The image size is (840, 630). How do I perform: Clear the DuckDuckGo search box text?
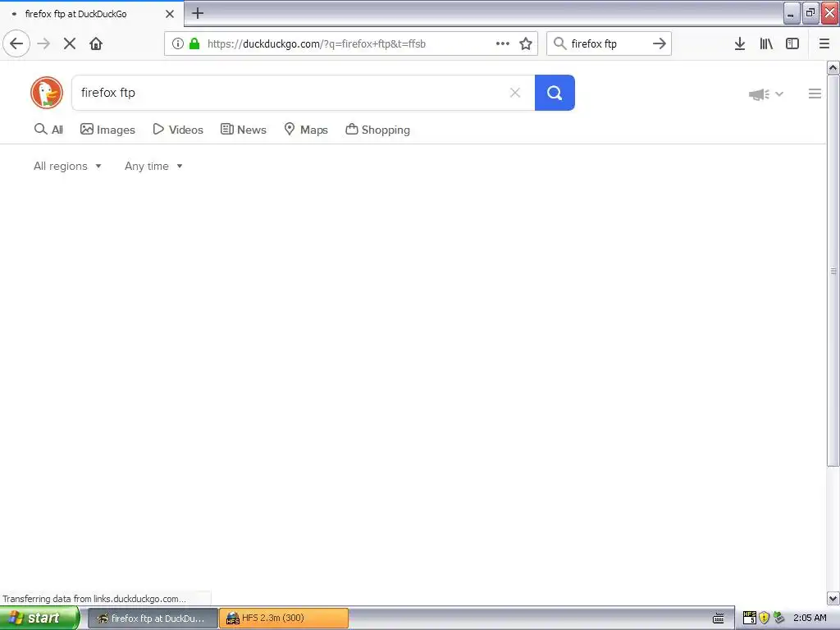tap(515, 93)
